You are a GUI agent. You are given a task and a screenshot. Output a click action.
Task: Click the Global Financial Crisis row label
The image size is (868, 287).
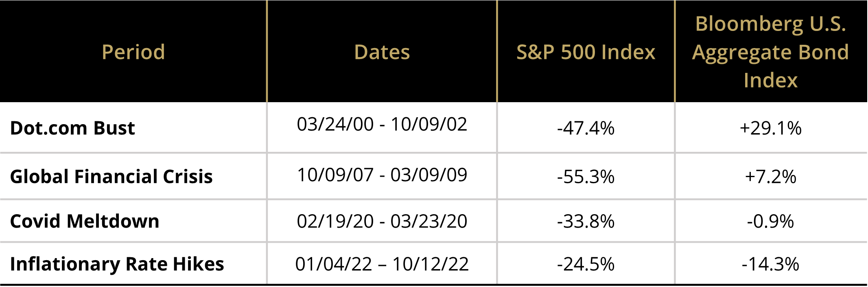pyautogui.click(x=111, y=177)
